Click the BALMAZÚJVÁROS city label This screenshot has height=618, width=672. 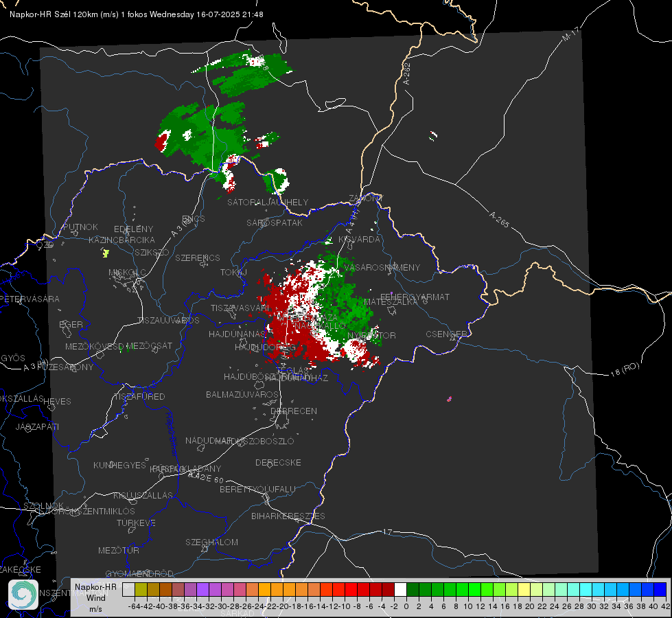242,394
